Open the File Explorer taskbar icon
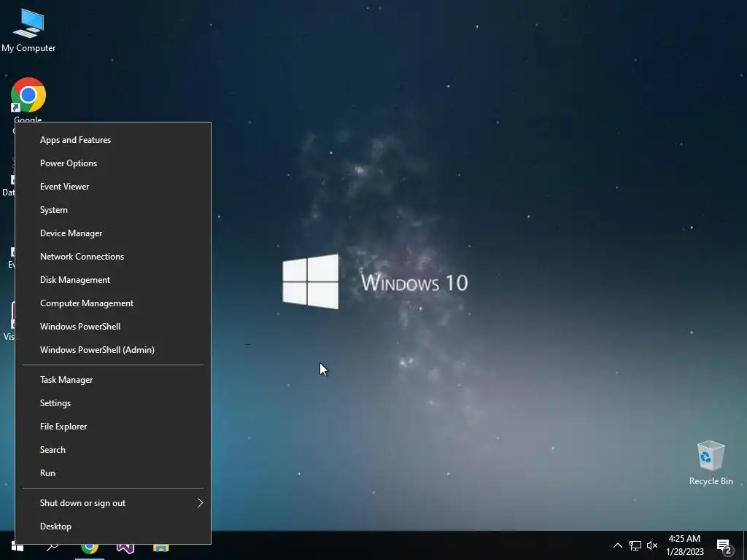 [161, 547]
